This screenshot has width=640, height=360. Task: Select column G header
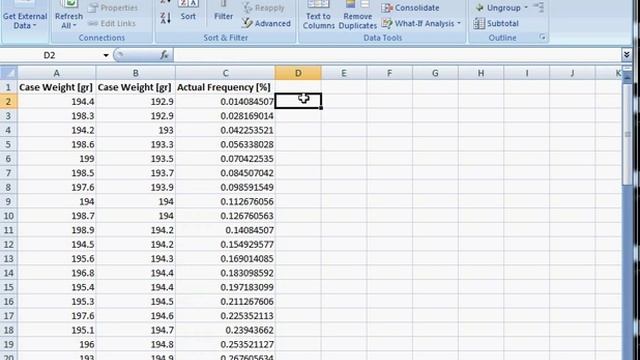(x=435, y=73)
